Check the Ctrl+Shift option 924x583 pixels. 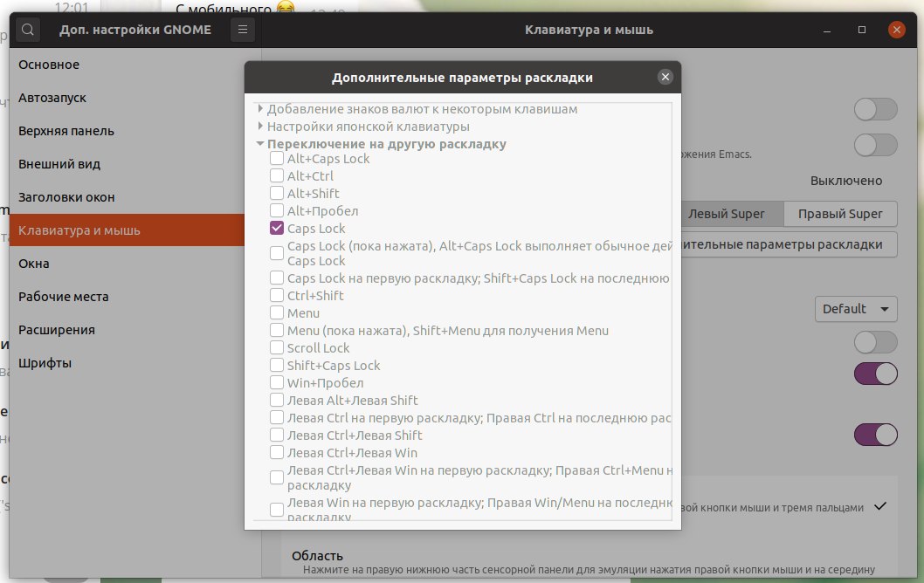pos(276,296)
